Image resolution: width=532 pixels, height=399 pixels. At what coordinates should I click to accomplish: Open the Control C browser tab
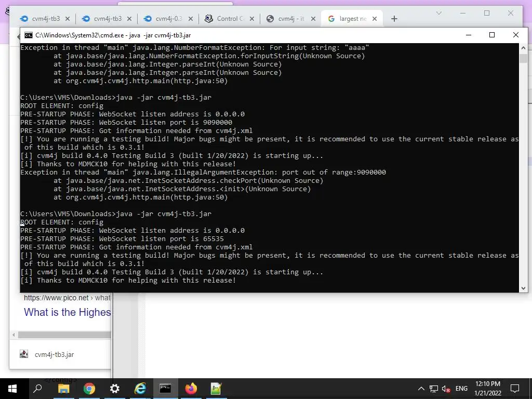pos(226,19)
